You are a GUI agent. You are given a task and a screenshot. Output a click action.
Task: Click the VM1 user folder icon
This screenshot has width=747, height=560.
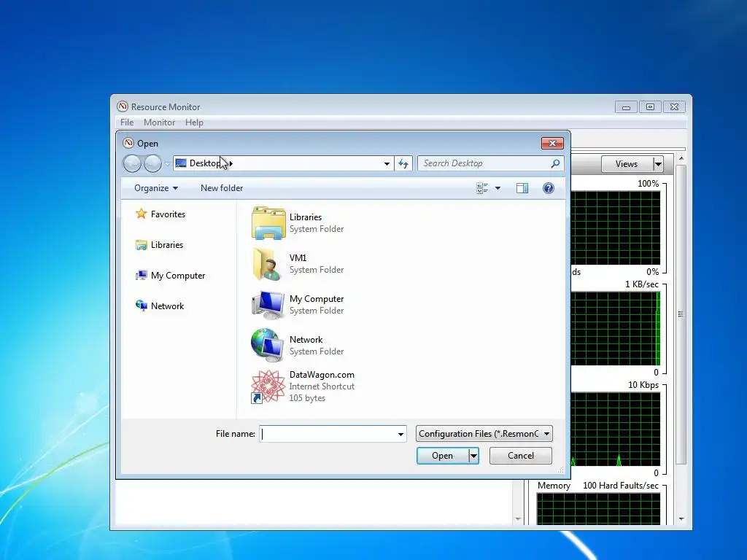click(x=268, y=264)
